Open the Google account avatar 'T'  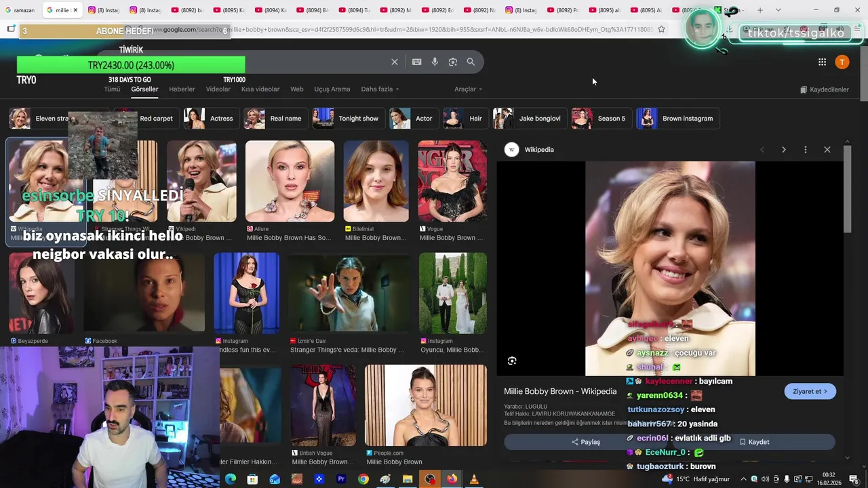[x=842, y=62]
